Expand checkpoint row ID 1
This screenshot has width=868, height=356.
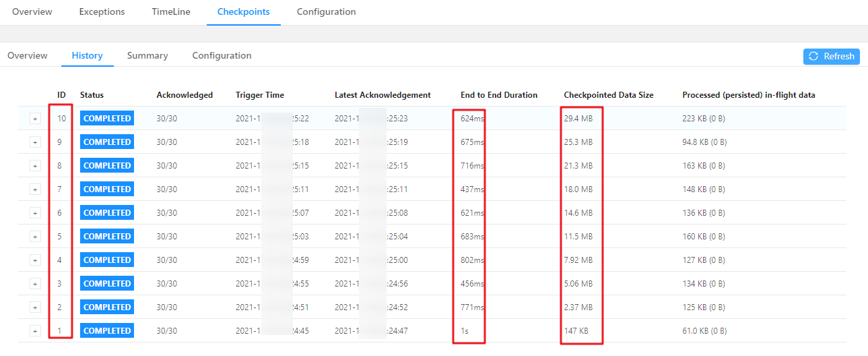pyautogui.click(x=35, y=331)
